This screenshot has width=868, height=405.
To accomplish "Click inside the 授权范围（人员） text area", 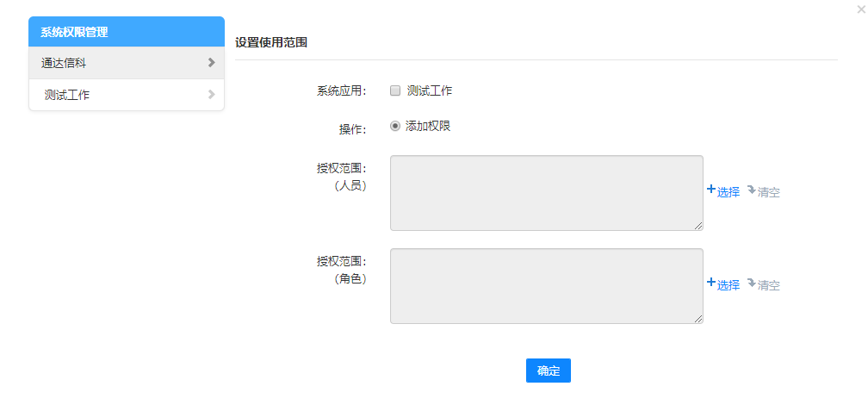I will [x=546, y=193].
